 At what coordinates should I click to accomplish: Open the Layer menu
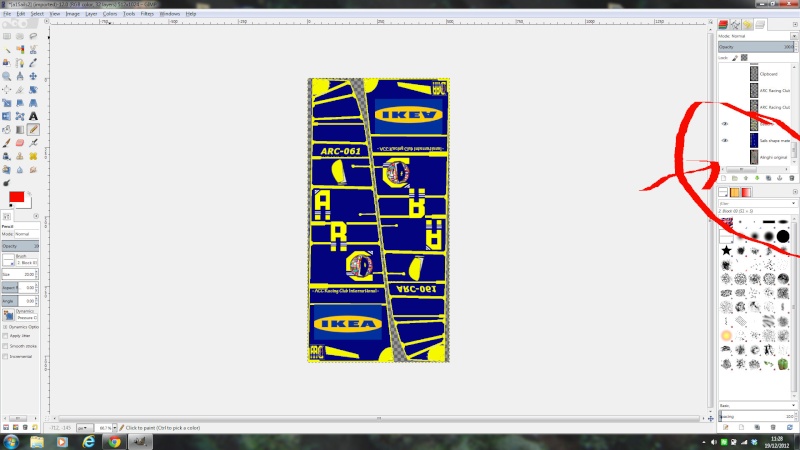pyautogui.click(x=91, y=14)
